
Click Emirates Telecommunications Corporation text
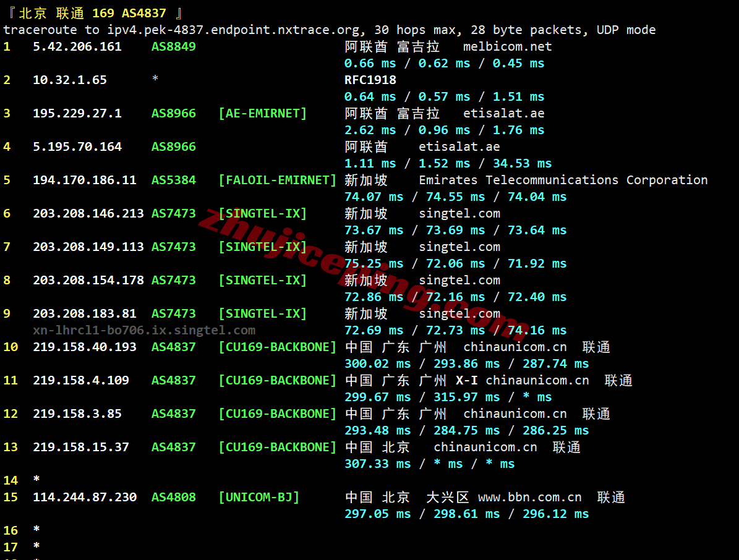563,180
